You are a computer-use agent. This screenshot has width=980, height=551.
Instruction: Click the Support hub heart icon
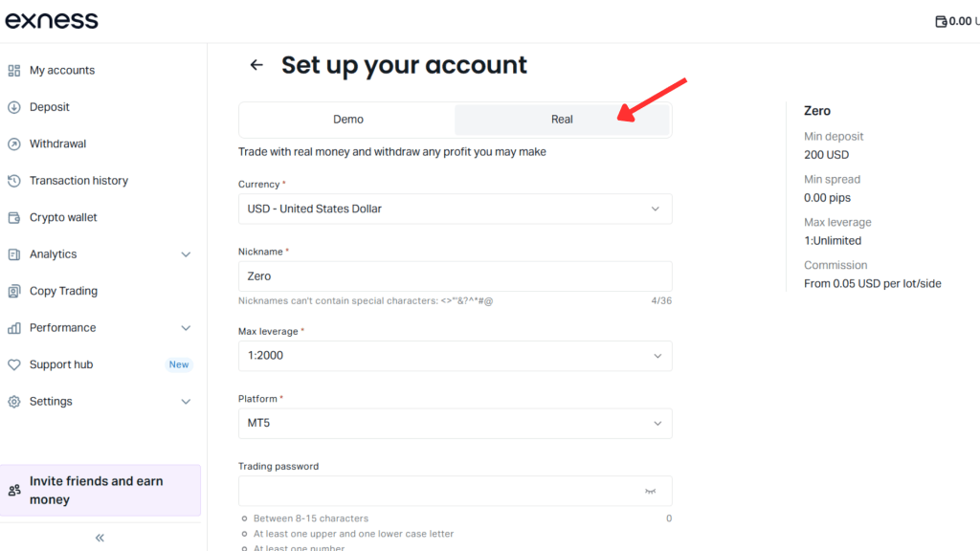14,365
